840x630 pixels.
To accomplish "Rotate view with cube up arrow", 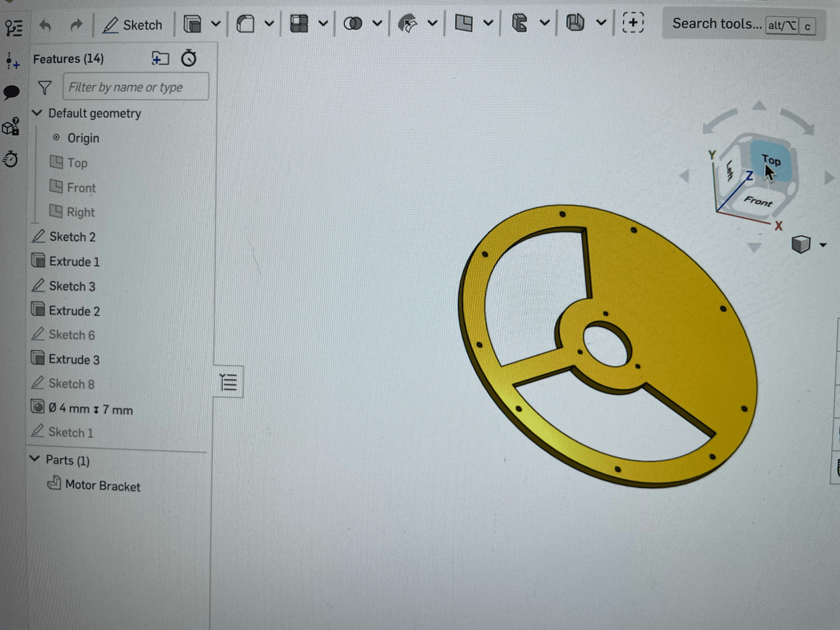I will coord(759,106).
